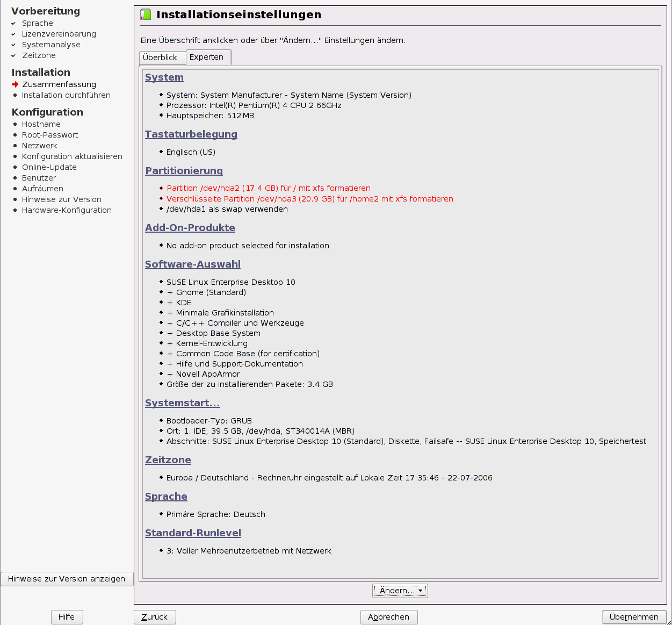The image size is (672, 625).
Task: Change the Standard-Runlevel setting
Action: coord(193,533)
